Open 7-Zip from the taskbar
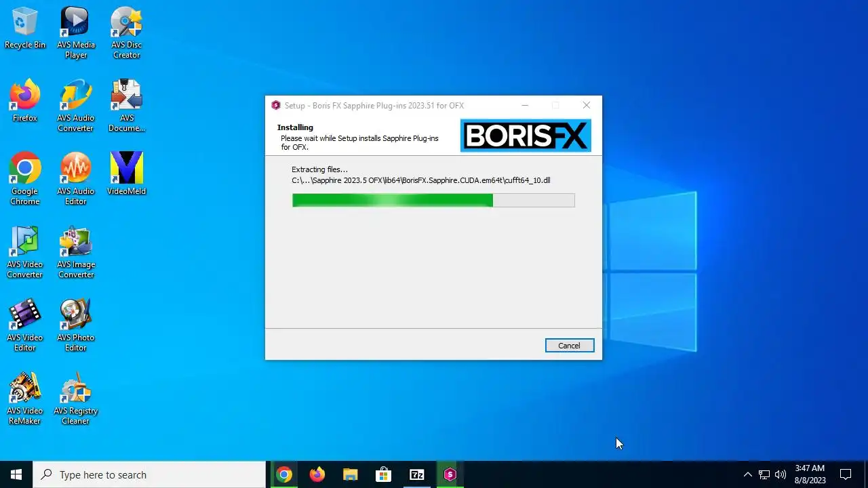Viewport: 868px width, 488px height. 416,474
